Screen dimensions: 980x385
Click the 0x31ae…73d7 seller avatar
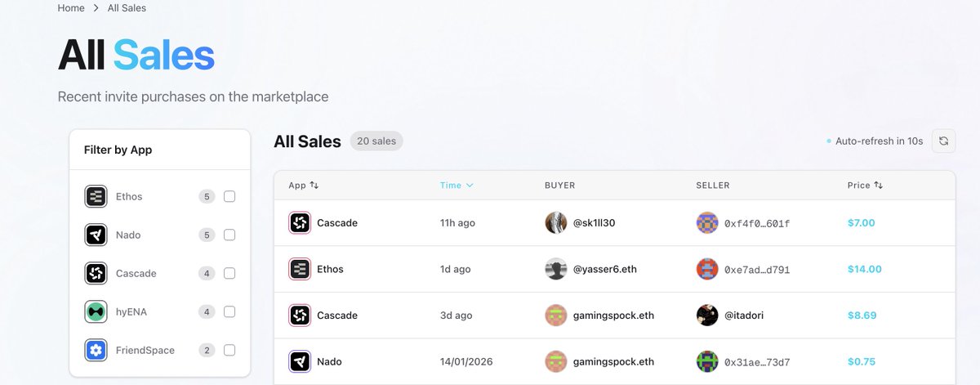pos(706,361)
